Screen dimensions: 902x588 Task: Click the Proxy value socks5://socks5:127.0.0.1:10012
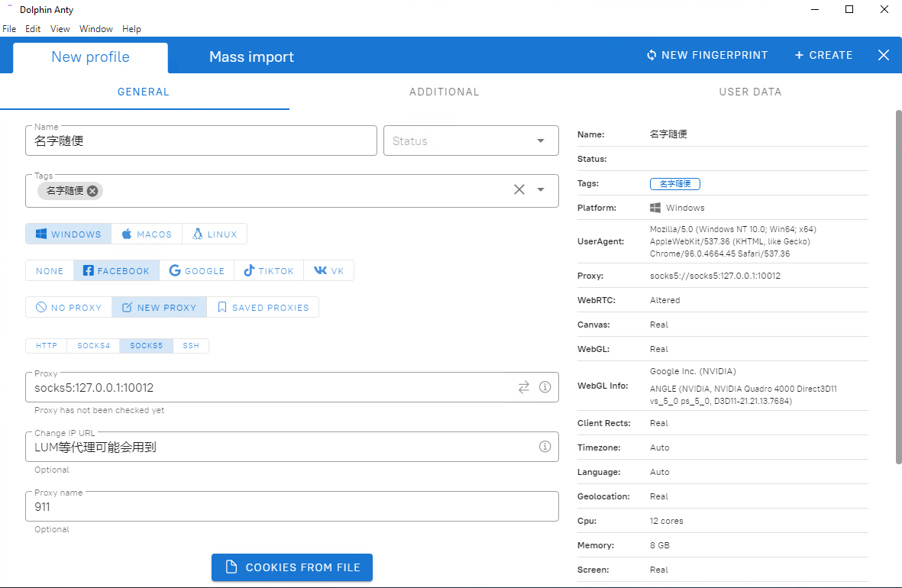715,276
